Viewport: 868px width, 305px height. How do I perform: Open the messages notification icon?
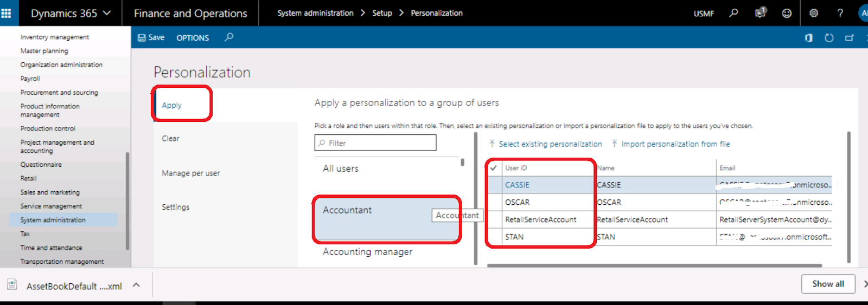[760, 13]
